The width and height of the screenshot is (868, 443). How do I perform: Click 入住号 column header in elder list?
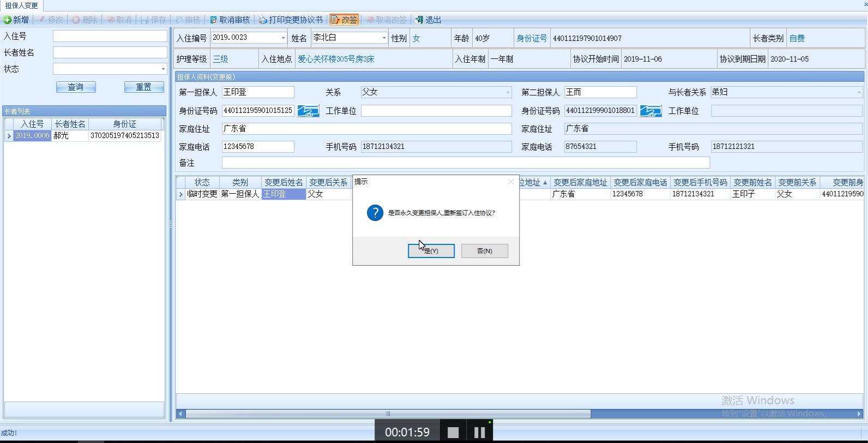(x=33, y=124)
